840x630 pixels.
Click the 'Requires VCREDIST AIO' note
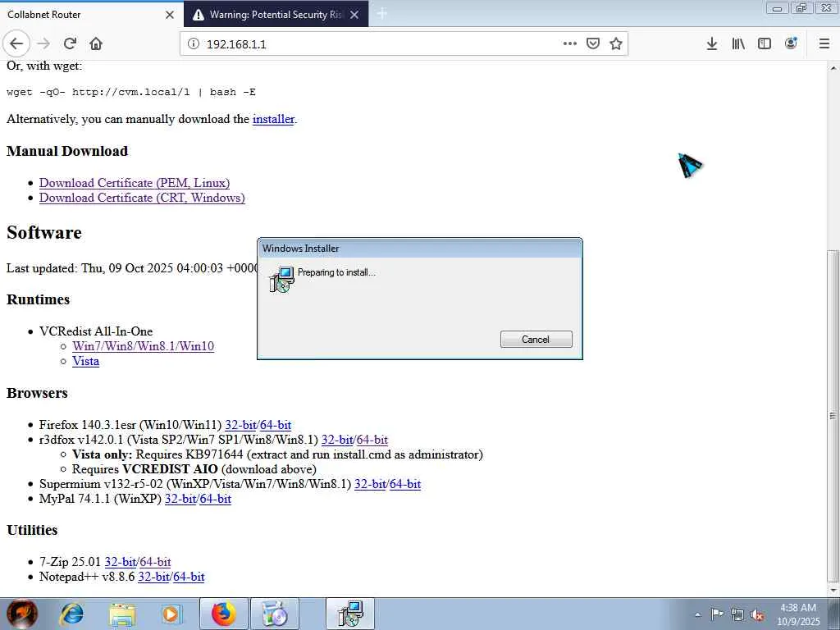coord(194,469)
